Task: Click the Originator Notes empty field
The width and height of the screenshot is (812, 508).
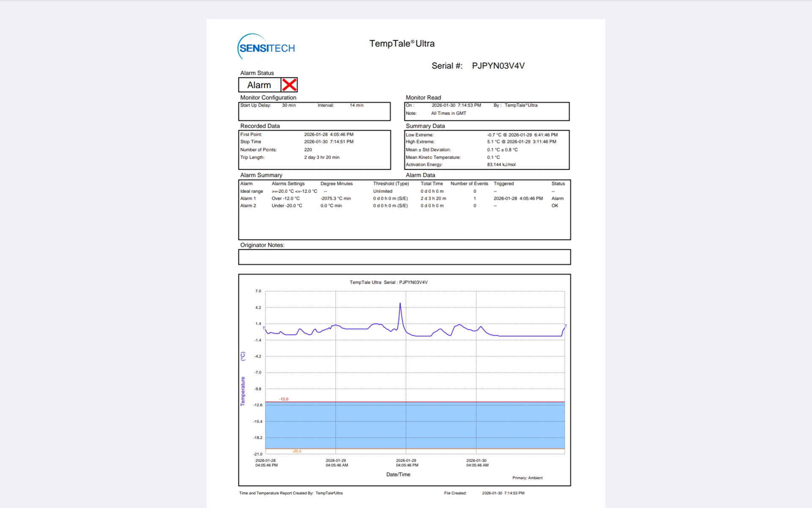Action: tap(404, 257)
